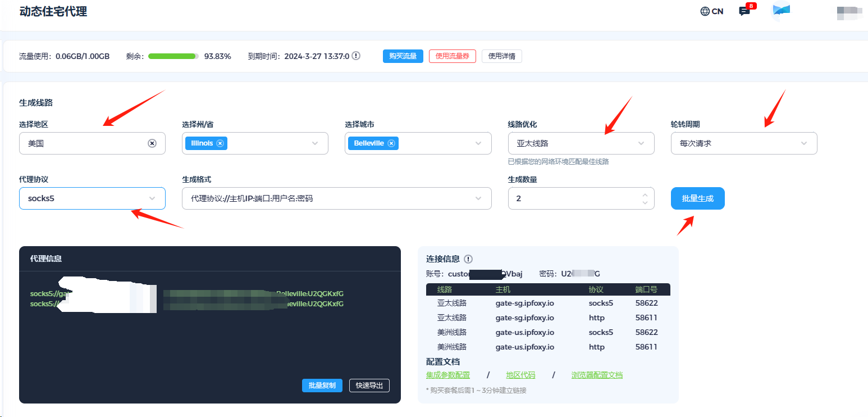Click the 使用流量券 button

(x=453, y=56)
